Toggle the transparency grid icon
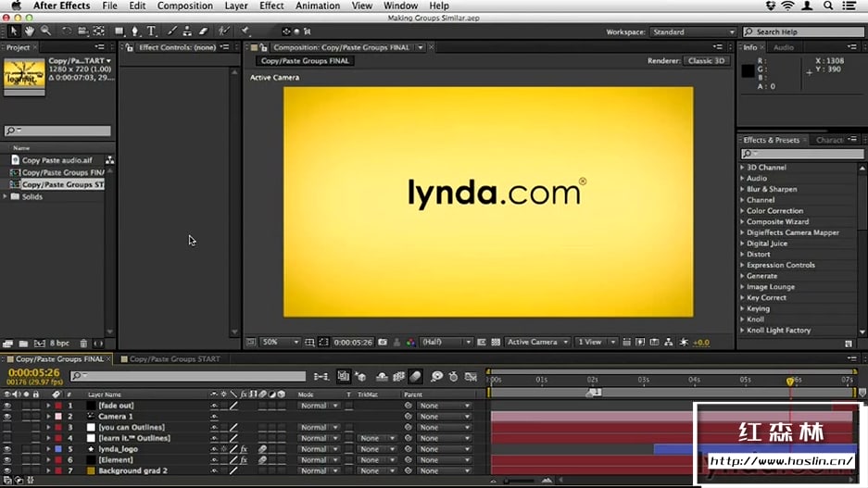 click(496, 343)
